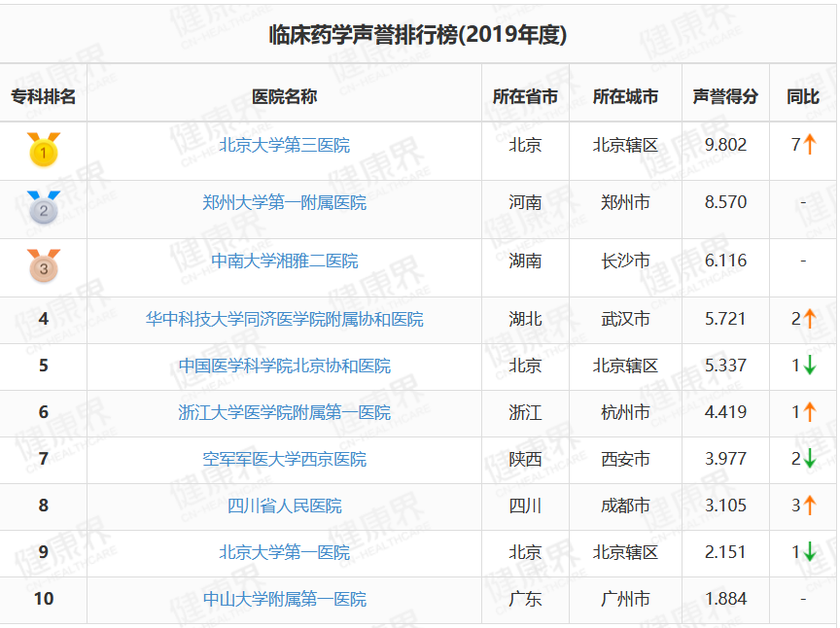Click the bronze medal rank 3 icon
The height and width of the screenshot is (628, 840).
(44, 265)
